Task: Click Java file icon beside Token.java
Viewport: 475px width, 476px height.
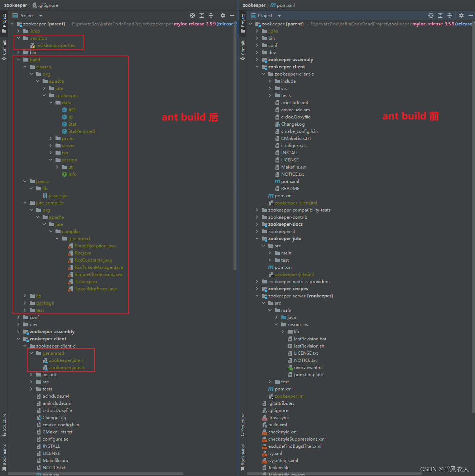Action: (71, 282)
